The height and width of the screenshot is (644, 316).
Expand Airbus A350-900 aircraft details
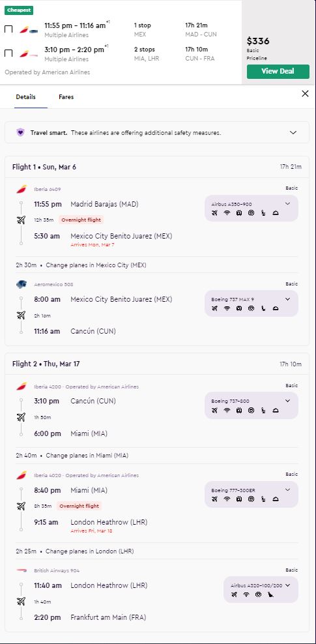[287, 203]
